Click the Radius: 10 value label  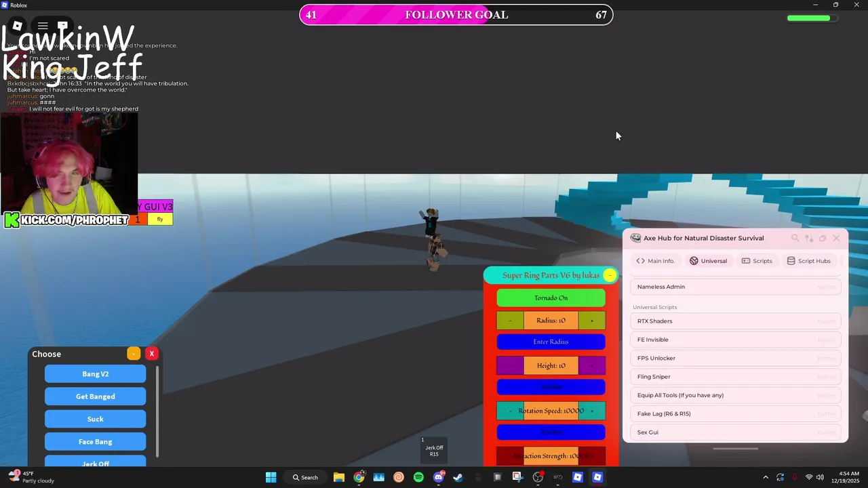pos(551,321)
